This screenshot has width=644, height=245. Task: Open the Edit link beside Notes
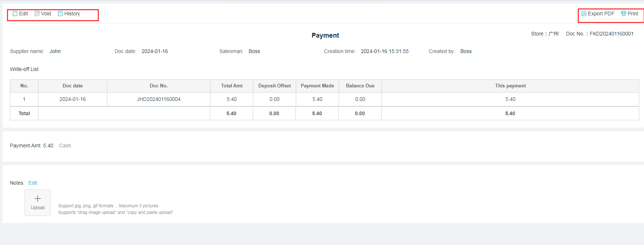click(x=33, y=183)
